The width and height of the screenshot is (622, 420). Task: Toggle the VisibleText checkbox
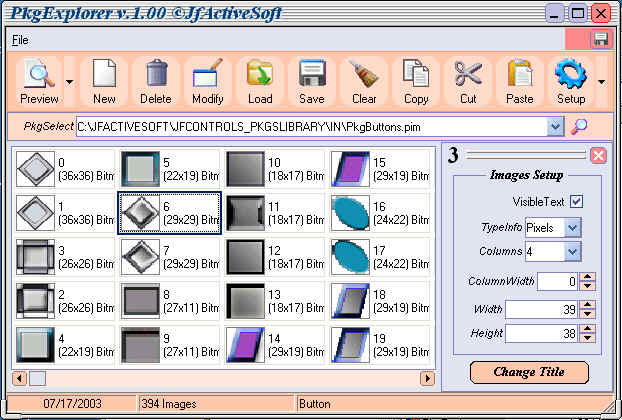pyautogui.click(x=575, y=201)
